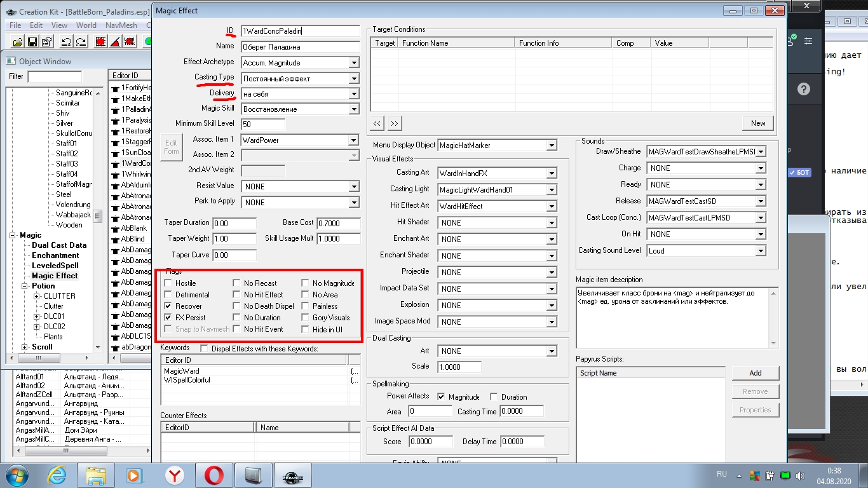Image resolution: width=868 pixels, height=488 pixels.
Task: Toggle the Snap to Grid toolbar icon
Action: pos(100,42)
